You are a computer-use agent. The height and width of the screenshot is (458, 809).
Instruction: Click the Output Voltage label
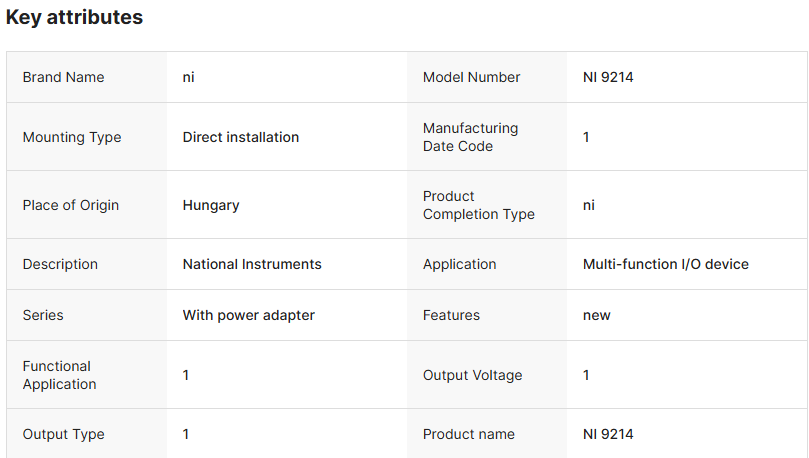click(x=472, y=375)
